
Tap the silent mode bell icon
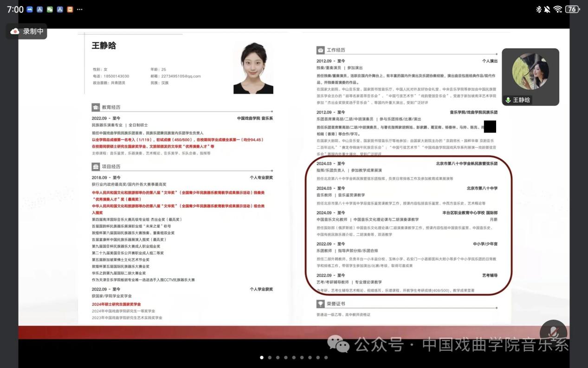coord(547,9)
